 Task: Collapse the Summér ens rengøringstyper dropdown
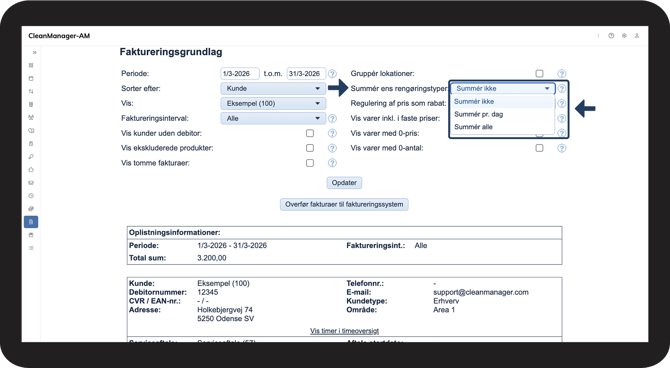point(503,88)
